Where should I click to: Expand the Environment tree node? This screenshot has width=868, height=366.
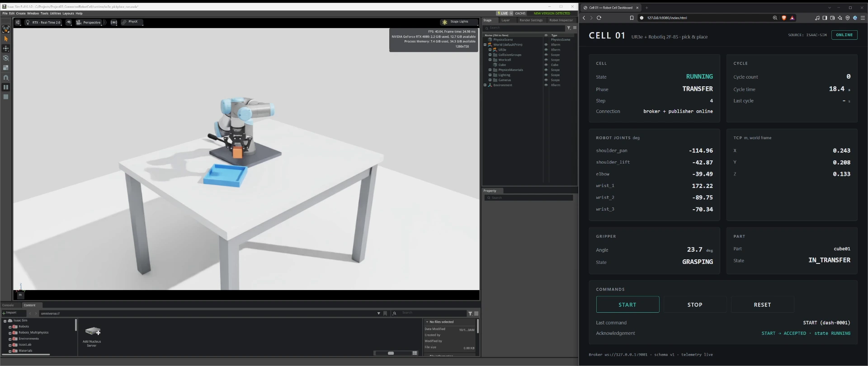[x=485, y=85]
